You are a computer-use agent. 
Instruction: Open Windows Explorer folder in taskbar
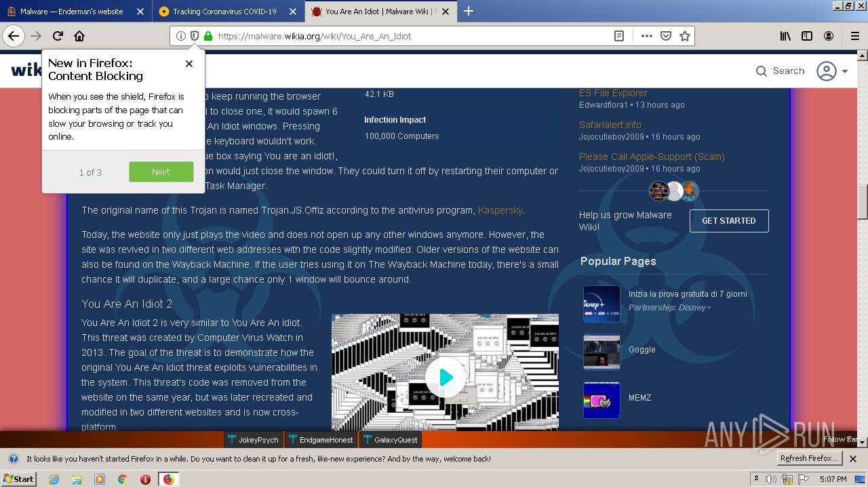(x=77, y=479)
